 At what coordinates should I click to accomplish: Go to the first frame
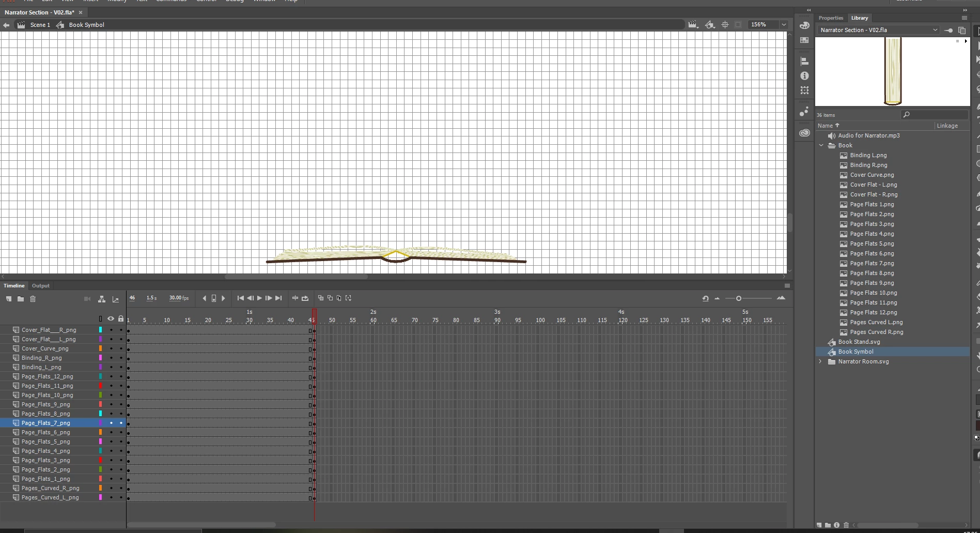point(241,298)
